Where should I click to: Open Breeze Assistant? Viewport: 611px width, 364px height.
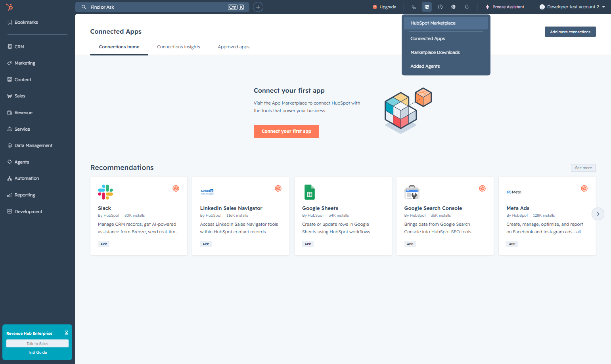click(504, 7)
